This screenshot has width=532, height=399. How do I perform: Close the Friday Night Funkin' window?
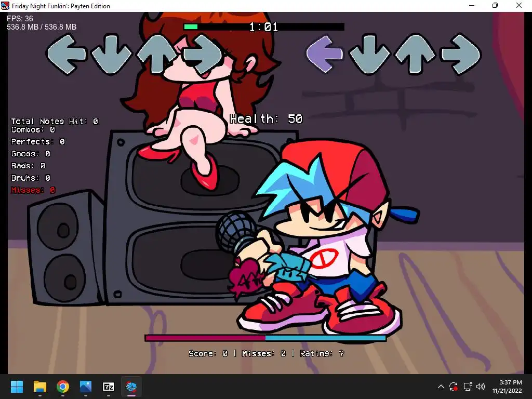click(x=519, y=5)
